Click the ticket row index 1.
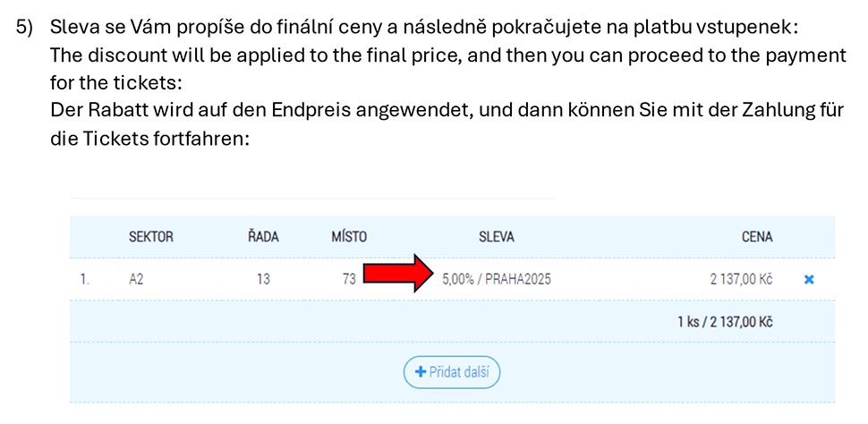 point(84,279)
